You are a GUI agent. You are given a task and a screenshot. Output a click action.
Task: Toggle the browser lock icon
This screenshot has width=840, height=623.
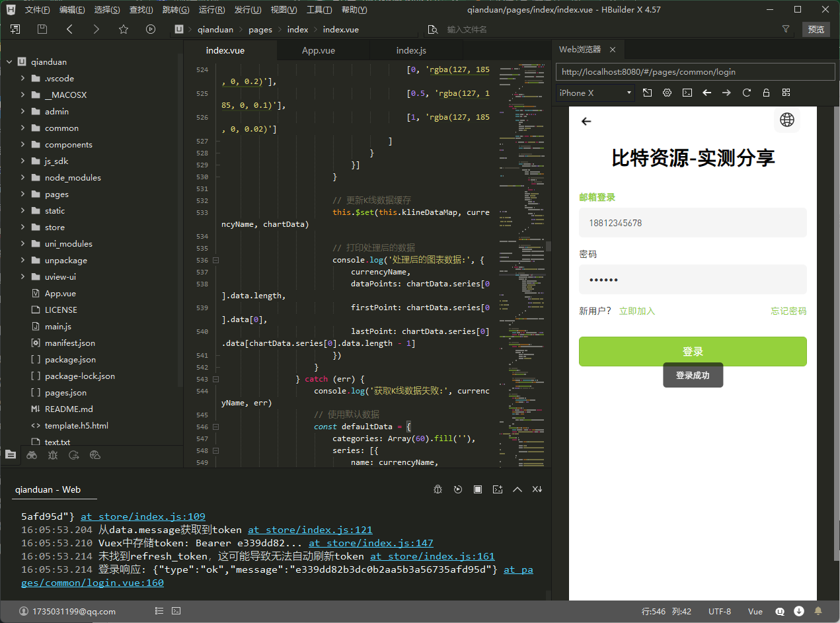click(767, 93)
